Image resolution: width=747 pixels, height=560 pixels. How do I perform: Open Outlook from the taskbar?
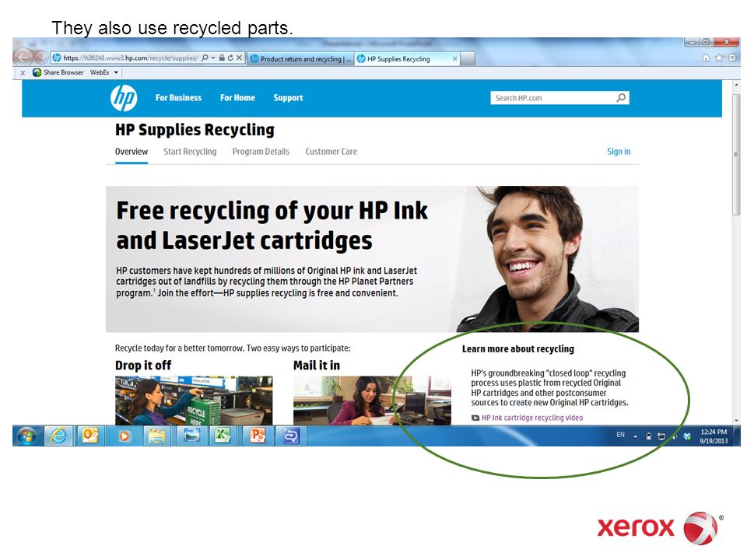(90, 436)
